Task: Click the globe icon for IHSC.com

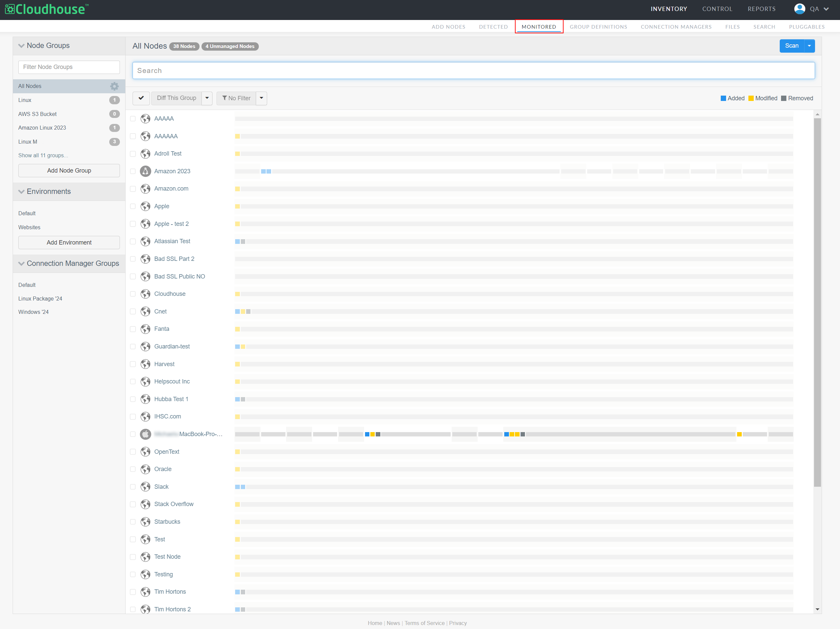Action: coord(146,417)
